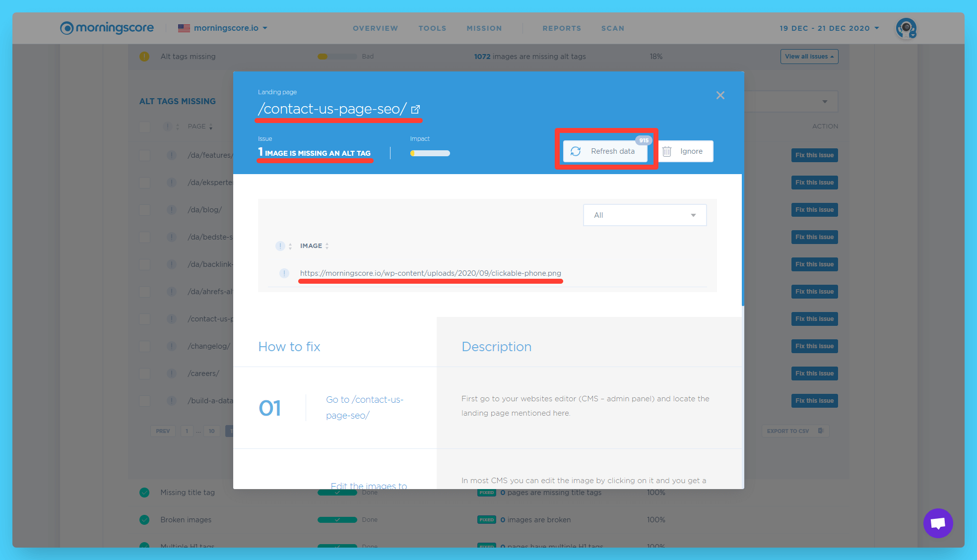The image size is (977, 560).
Task: Click the /contact-us-page-seo/ landing page title
Action: [332, 109]
